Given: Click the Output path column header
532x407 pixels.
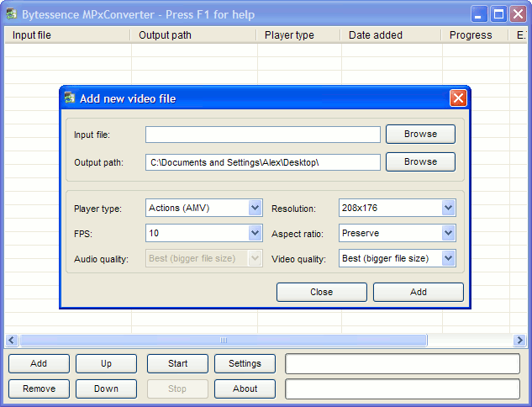Looking at the screenshot, I should click(193, 35).
